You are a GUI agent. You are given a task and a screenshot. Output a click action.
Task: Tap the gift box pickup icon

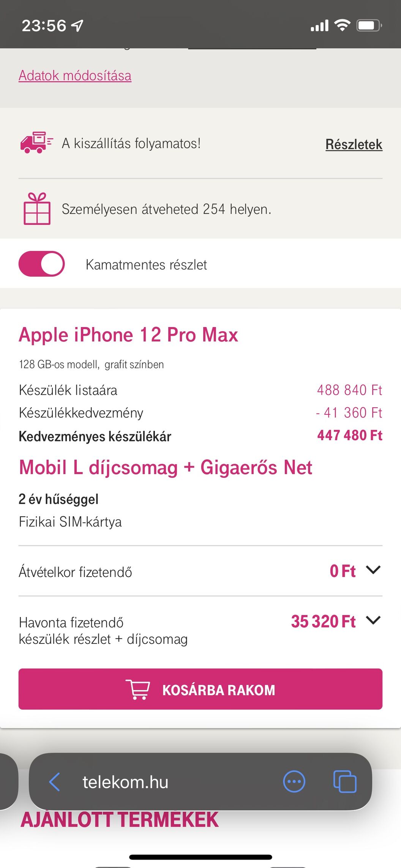(x=37, y=209)
